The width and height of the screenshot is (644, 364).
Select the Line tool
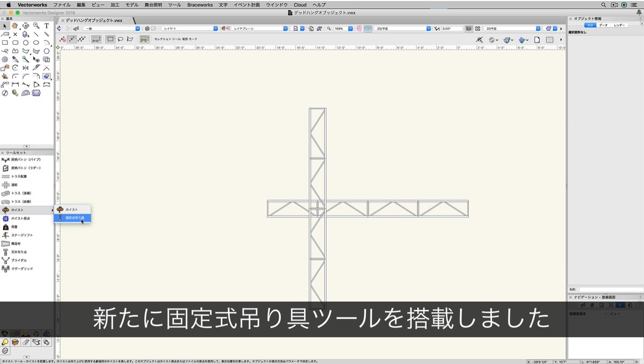click(x=36, y=34)
